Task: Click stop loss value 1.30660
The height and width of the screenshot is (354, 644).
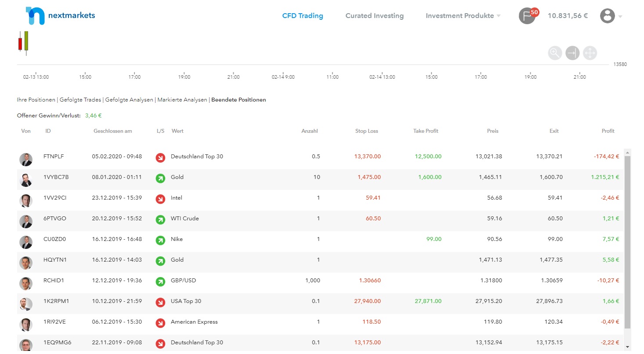Action: point(370,281)
